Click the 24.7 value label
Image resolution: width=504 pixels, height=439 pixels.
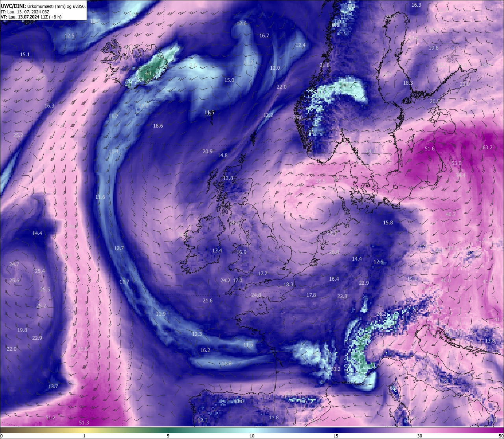(14, 265)
